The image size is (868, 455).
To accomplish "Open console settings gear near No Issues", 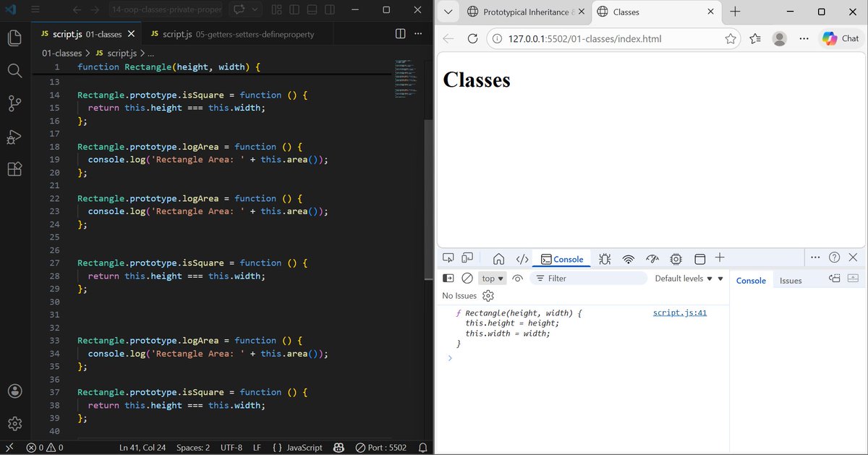I will point(488,296).
